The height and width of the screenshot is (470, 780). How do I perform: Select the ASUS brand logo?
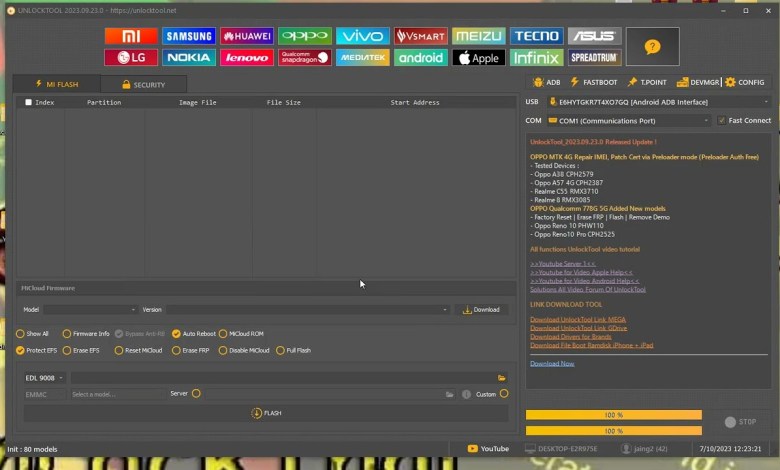(x=594, y=36)
